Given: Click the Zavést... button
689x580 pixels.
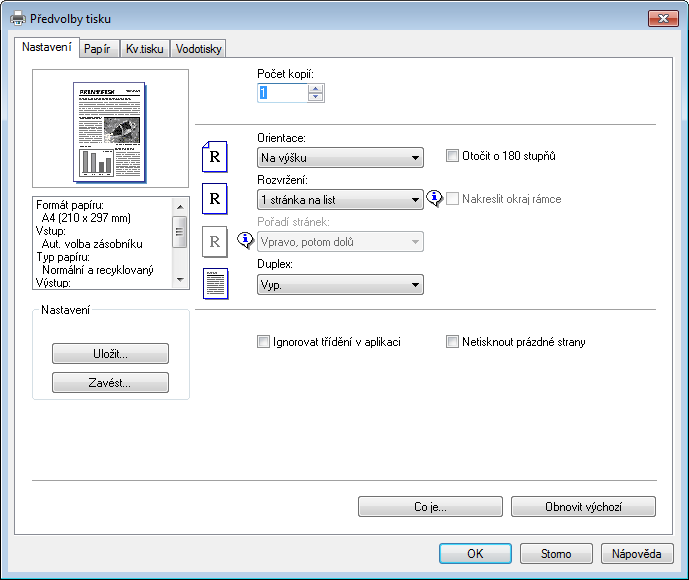Looking at the screenshot, I should coord(110,383).
